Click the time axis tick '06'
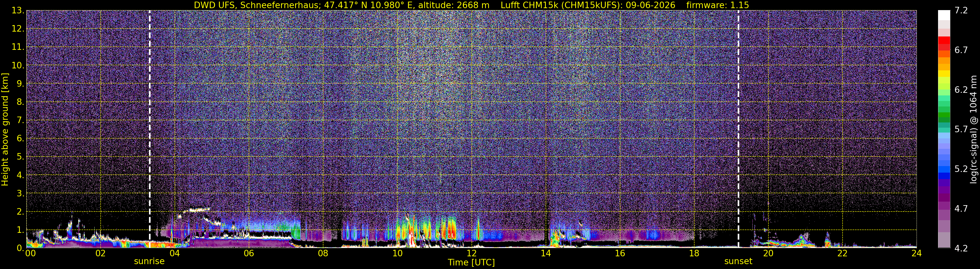Image resolution: width=980 pixels, height=269 pixels. click(248, 254)
